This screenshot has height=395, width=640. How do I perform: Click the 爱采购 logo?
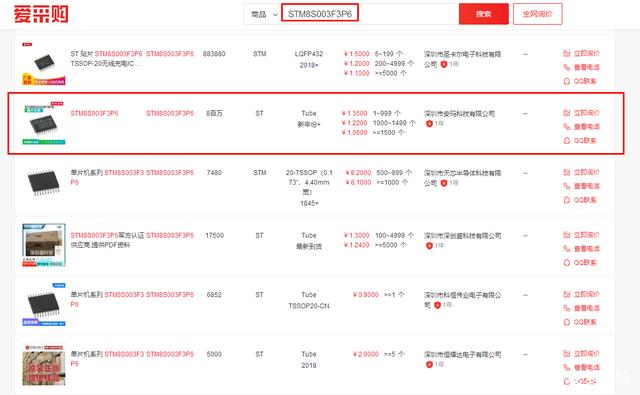pos(41,14)
